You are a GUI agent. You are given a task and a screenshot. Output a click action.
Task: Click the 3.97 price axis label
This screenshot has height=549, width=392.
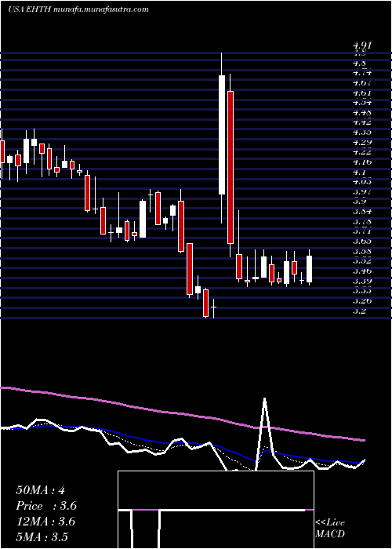362,192
